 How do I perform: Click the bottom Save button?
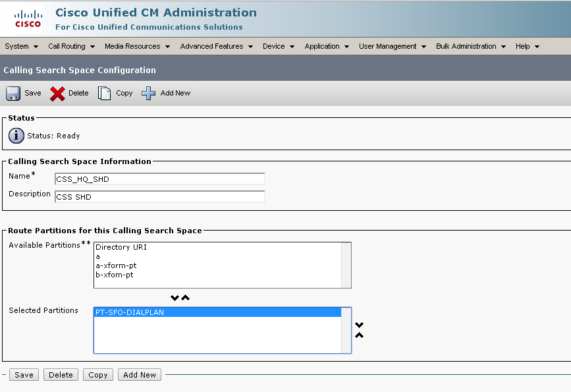(x=24, y=375)
